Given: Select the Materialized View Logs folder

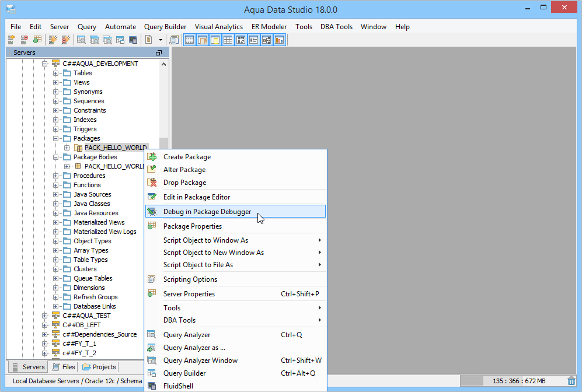Looking at the screenshot, I should point(104,232).
